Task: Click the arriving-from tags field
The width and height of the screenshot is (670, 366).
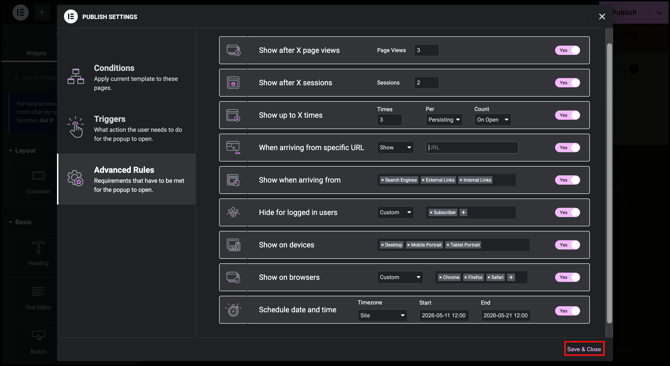Action: [447, 180]
